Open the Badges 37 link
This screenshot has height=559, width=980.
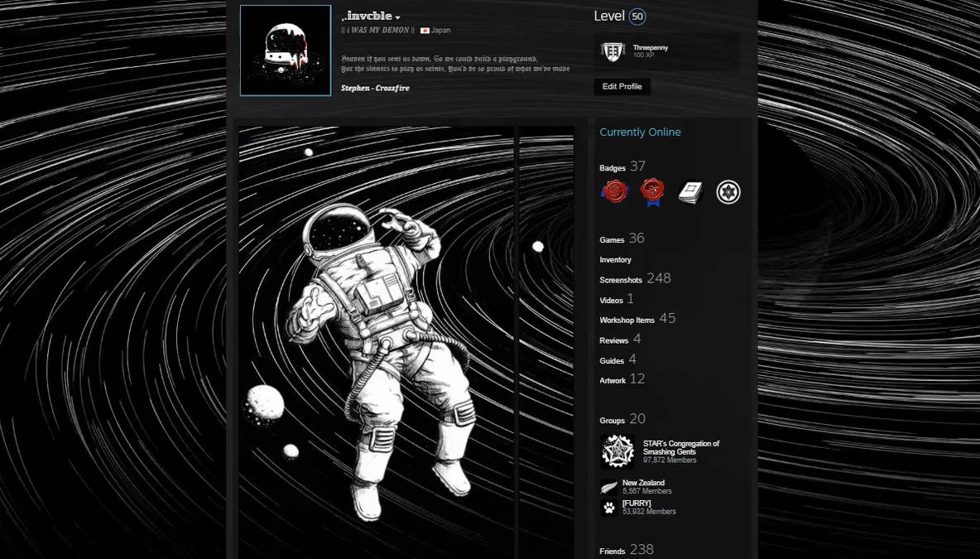[622, 166]
